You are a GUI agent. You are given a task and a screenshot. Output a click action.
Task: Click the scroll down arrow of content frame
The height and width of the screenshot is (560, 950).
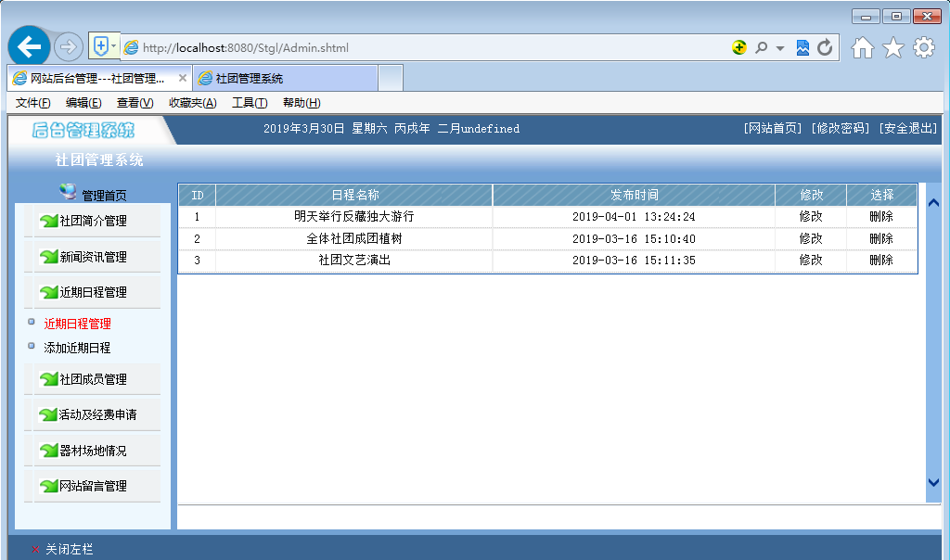(x=933, y=482)
